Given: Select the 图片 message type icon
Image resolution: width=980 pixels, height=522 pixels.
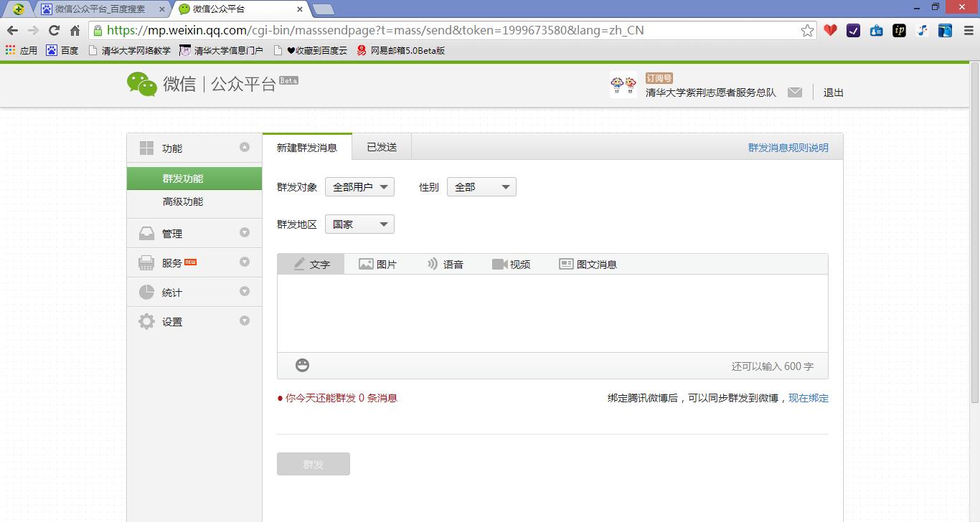Looking at the screenshot, I should tap(378, 263).
